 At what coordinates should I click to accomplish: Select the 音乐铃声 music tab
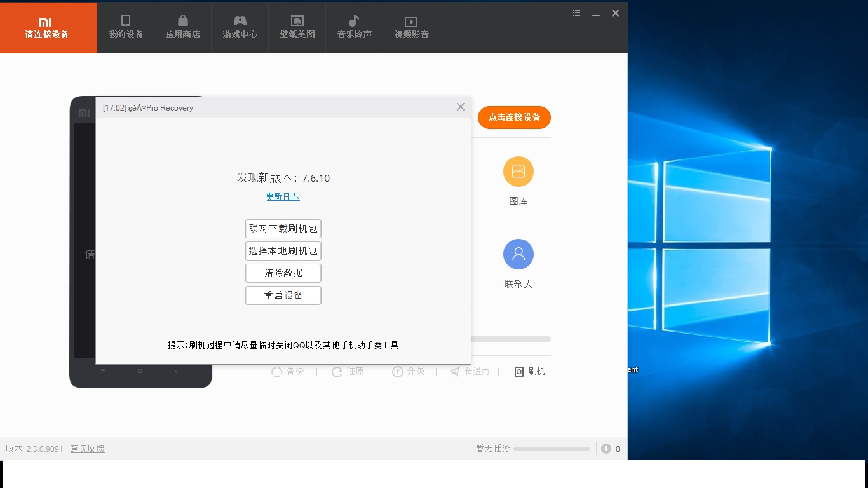pos(355,27)
